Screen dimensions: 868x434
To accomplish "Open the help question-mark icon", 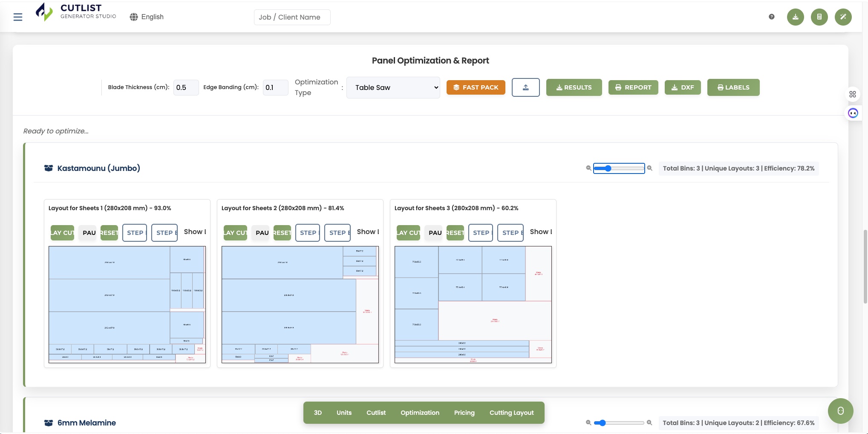I will click(x=771, y=17).
